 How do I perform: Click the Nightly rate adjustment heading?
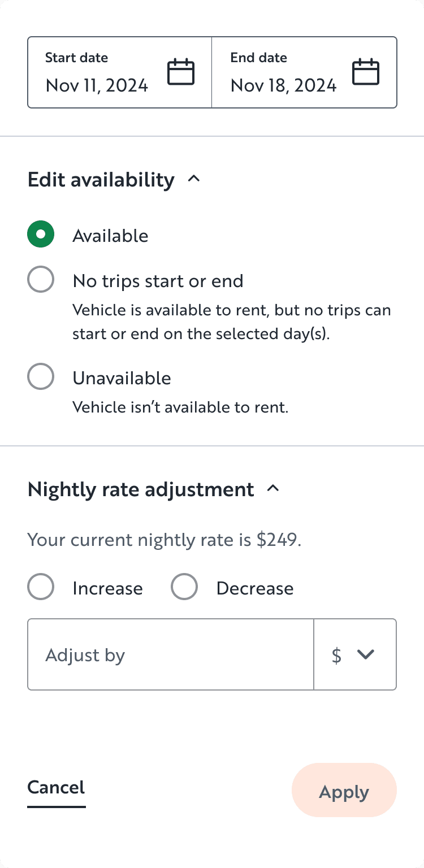tap(141, 489)
